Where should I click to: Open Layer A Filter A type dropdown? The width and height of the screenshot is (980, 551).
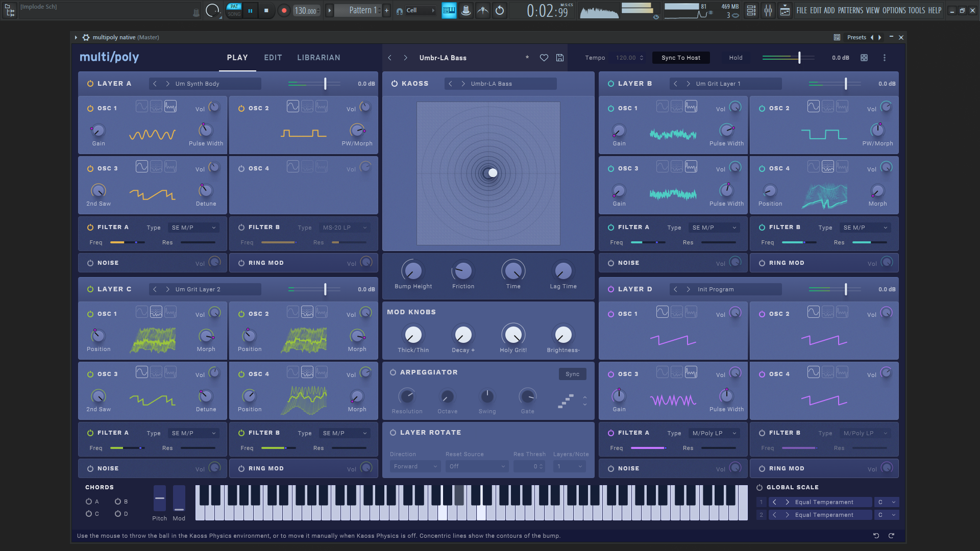(194, 228)
